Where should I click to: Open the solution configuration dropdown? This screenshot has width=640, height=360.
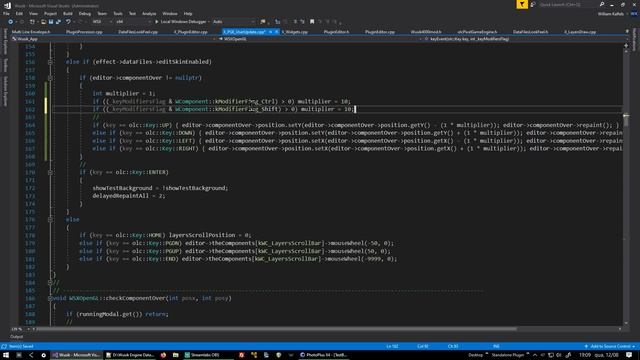click(101, 22)
